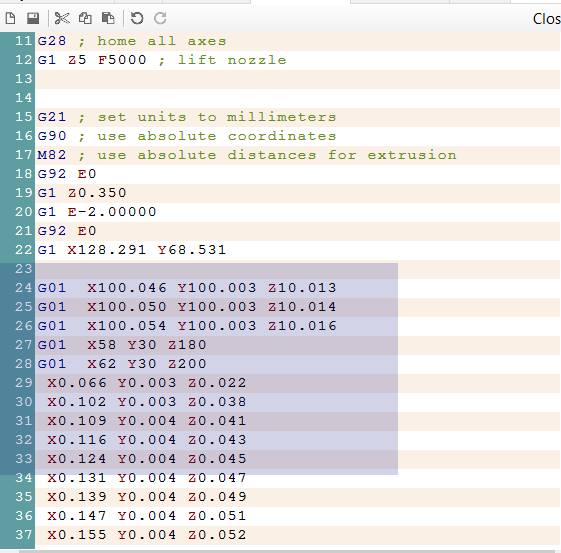Click line number 11 in gutter
Viewport: 561px width, 553px height.
coord(24,41)
